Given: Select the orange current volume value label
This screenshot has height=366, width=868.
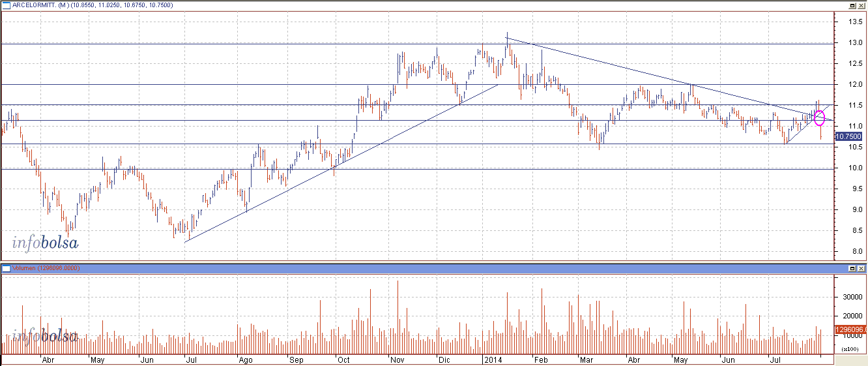Looking at the screenshot, I should (x=851, y=330).
